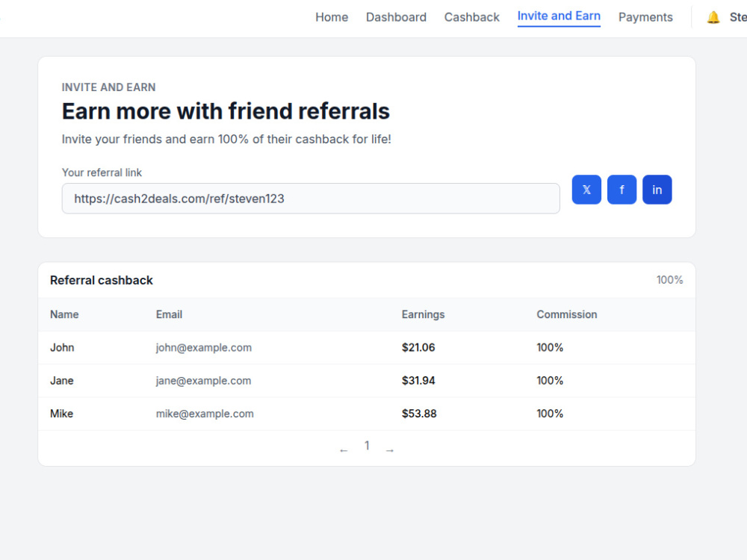Select the Invite and Earn tab
Viewport: 747px width, 560px height.
pos(559,16)
